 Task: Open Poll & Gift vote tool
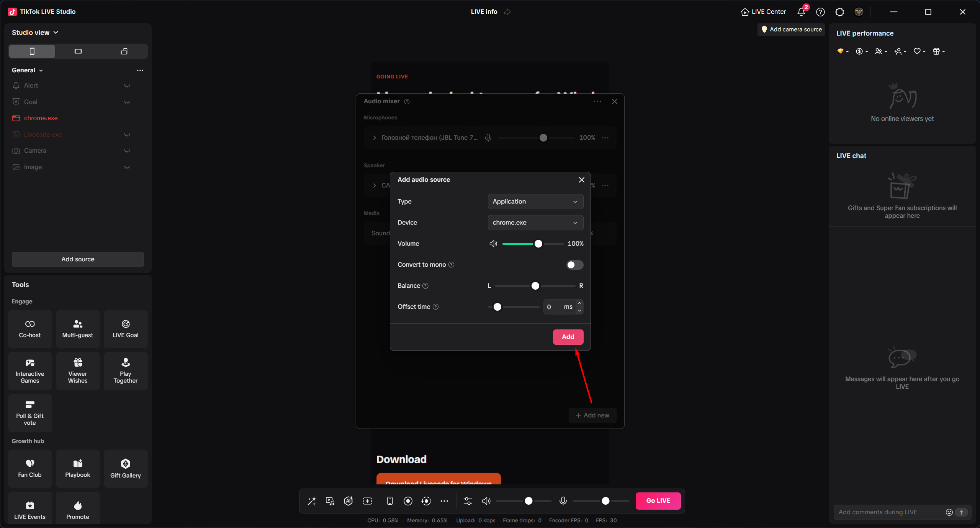(30, 413)
